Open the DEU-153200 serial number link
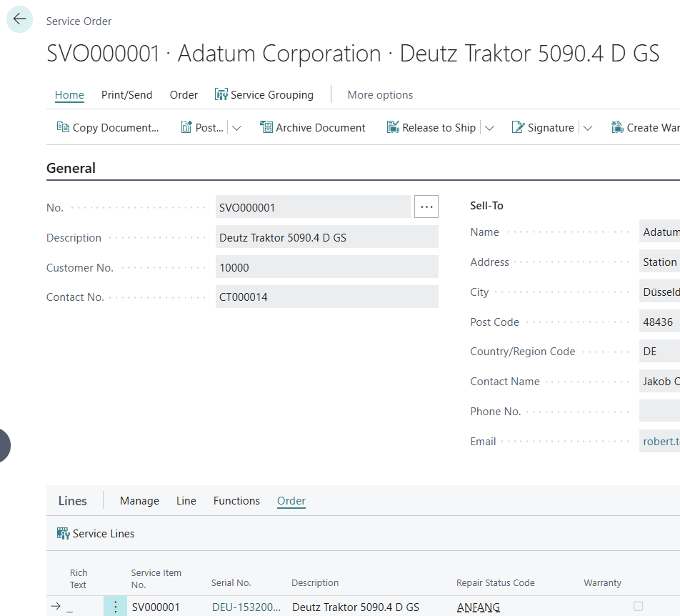The image size is (680, 616). (246, 607)
